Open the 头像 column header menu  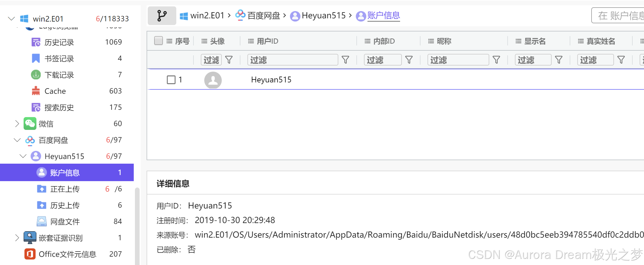[x=204, y=41]
